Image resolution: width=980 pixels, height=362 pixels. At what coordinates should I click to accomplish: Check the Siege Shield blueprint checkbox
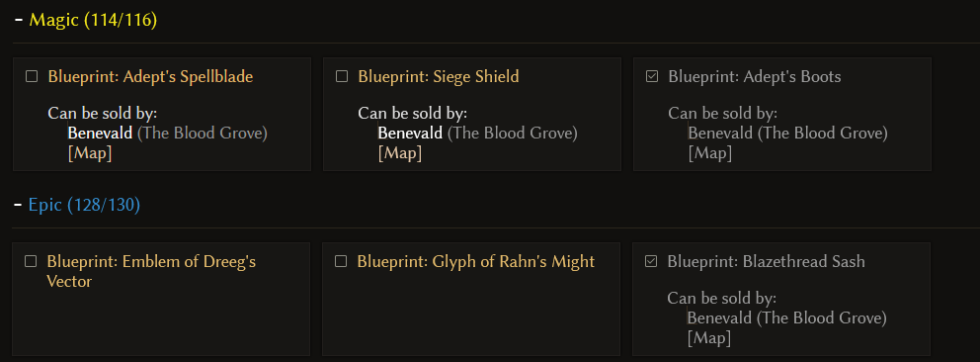341,77
